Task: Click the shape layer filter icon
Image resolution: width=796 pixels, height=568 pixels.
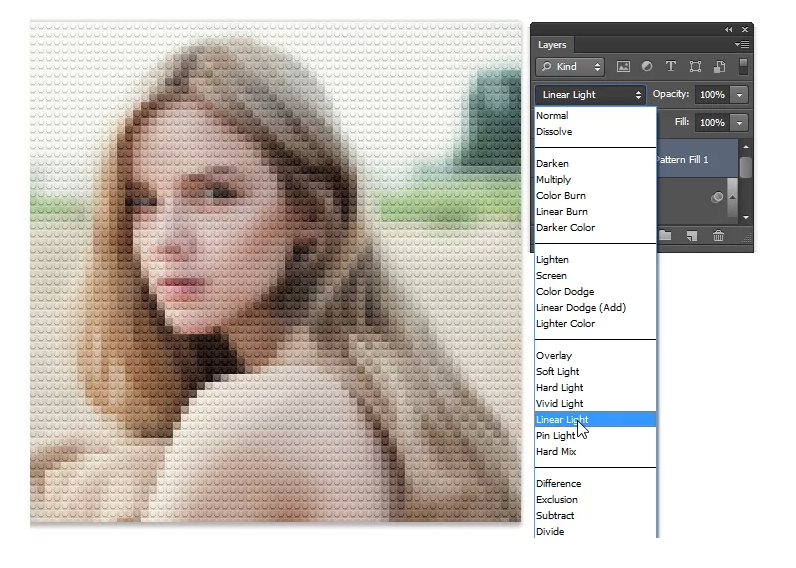Action: coord(694,67)
